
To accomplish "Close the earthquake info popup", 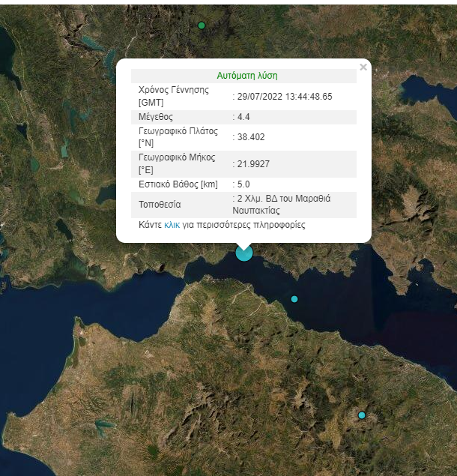I will [363, 67].
